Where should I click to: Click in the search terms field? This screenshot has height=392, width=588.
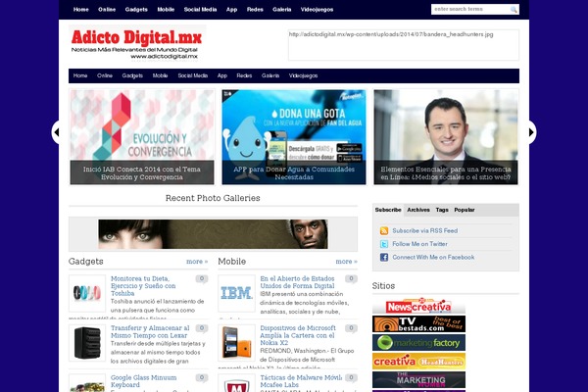coord(470,10)
